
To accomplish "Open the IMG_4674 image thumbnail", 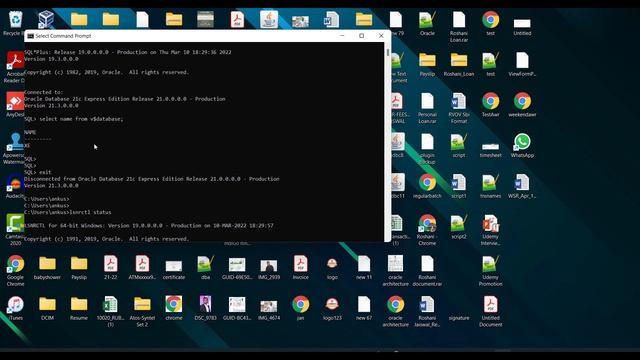I will (269, 310).
